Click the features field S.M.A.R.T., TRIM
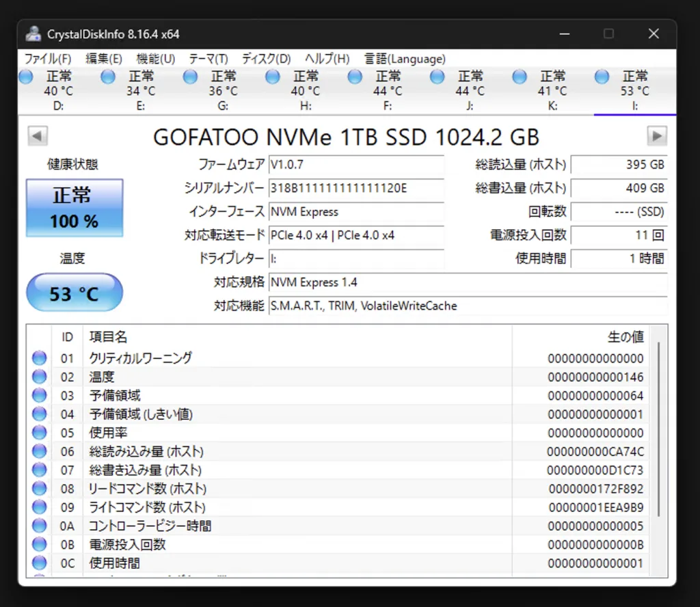The height and width of the screenshot is (607, 700). [x=468, y=306]
